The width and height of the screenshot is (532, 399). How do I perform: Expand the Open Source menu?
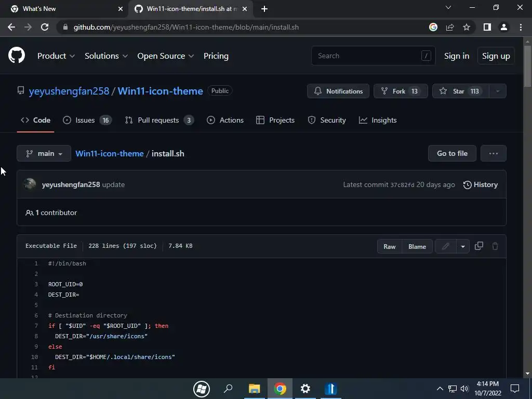[166, 56]
